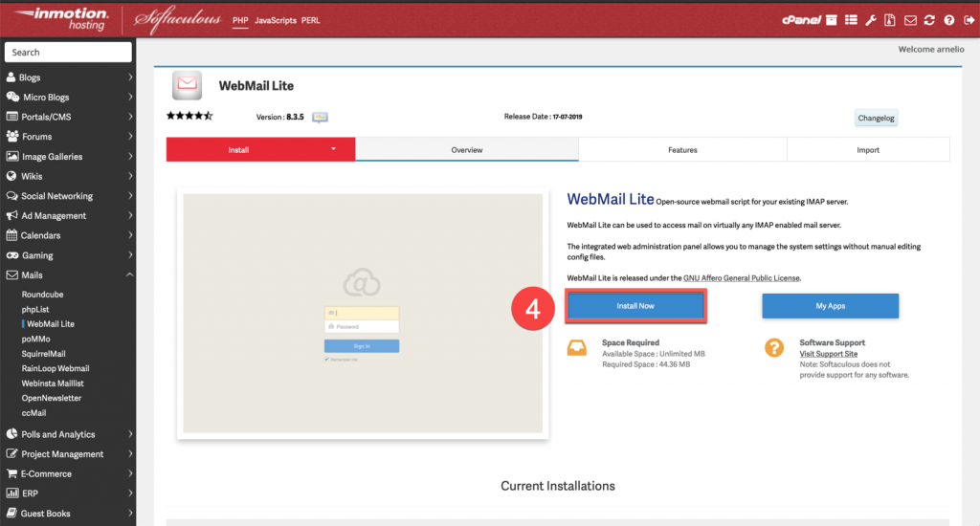Viewport: 980px width, 526px height.
Task: Select Webinsta Maillist in the Mails list
Action: coord(53,383)
